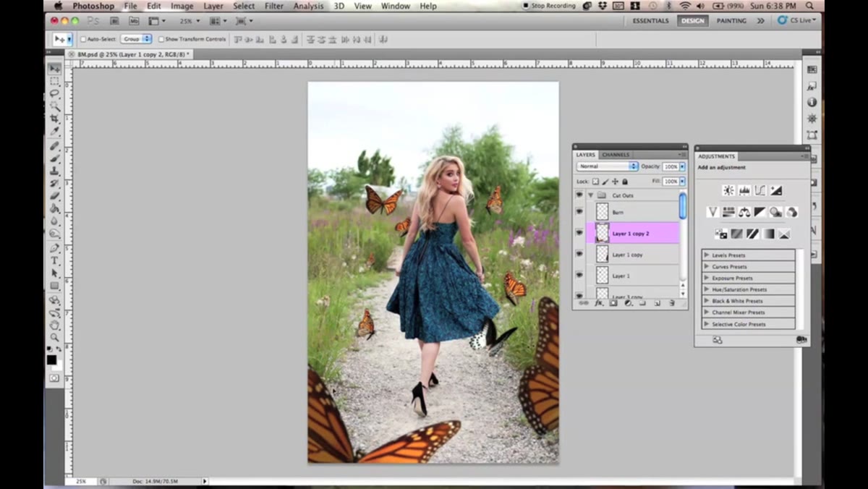The image size is (868, 489).
Task: Select the Rectangular Marquee tool
Action: (x=54, y=82)
